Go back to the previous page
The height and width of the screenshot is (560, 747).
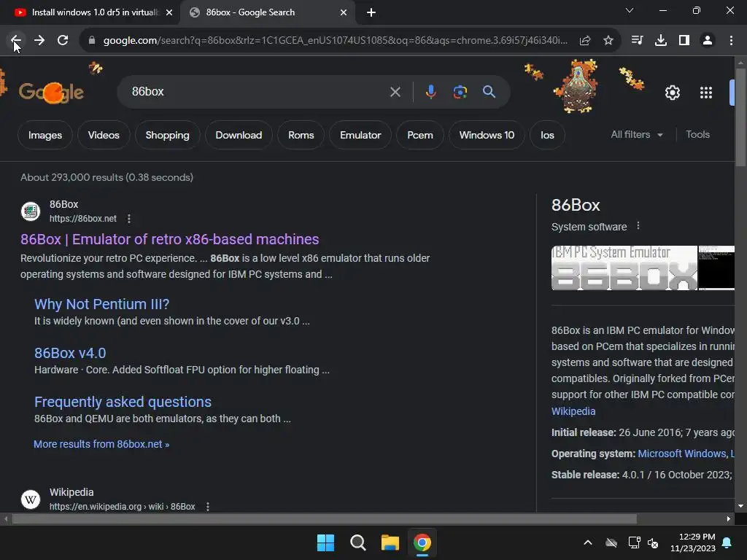(16, 41)
